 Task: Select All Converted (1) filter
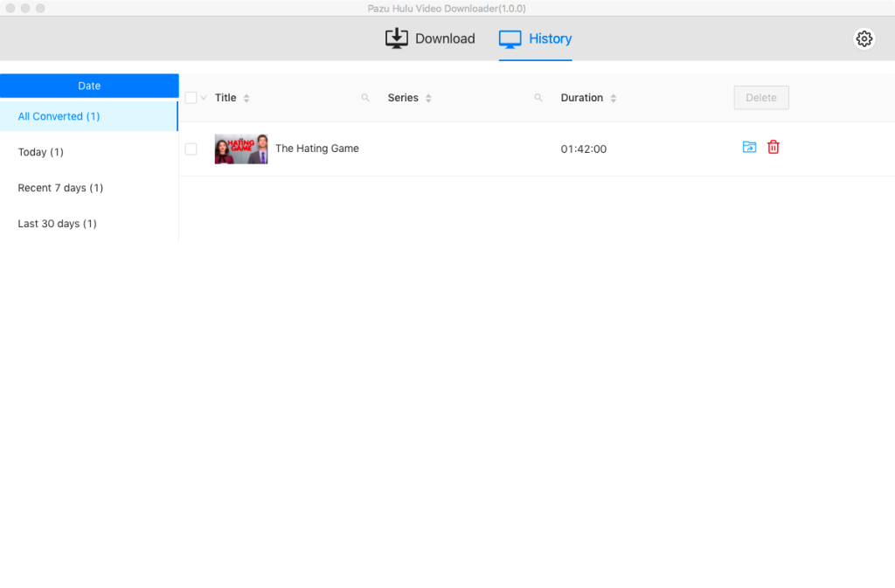point(89,116)
